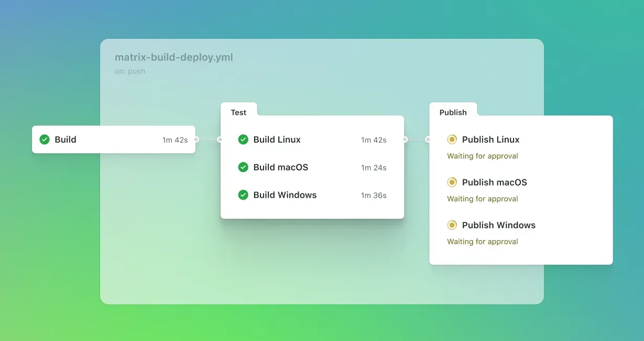The height and width of the screenshot is (341, 644).
Task: Click the check mark icon for Build macOS
Action: pyautogui.click(x=243, y=167)
